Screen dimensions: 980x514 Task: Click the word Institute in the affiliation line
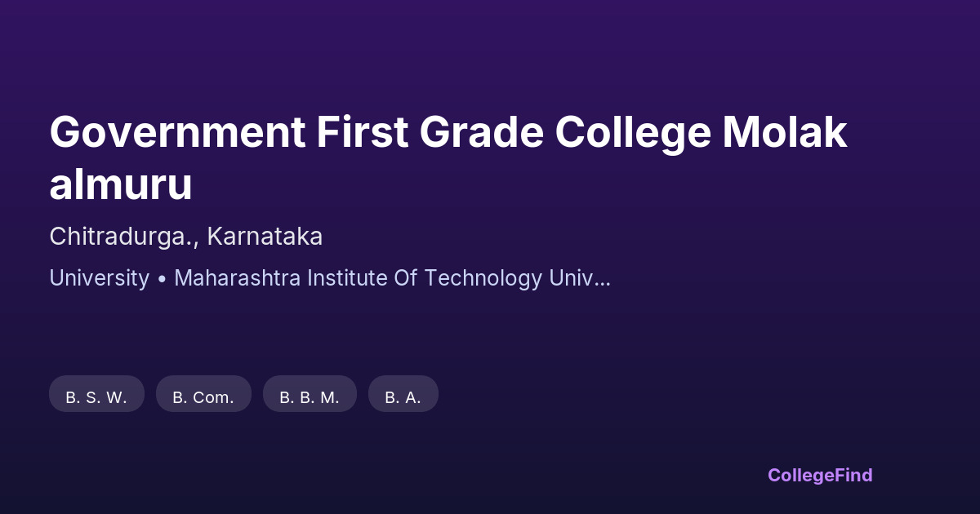point(349,278)
